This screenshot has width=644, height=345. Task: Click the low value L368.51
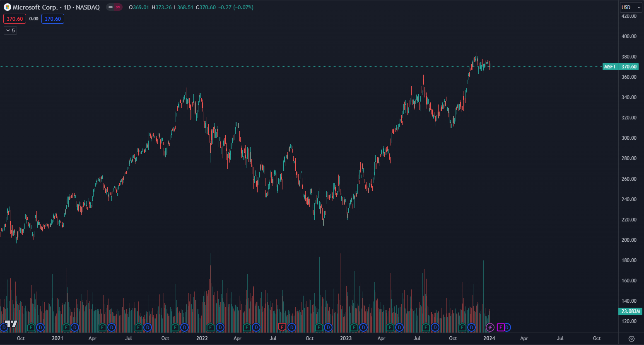point(183,7)
